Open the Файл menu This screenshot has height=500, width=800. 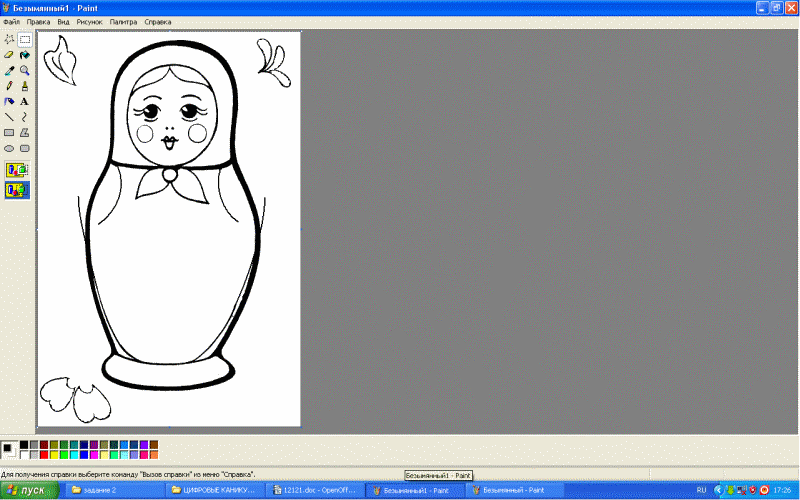11,22
